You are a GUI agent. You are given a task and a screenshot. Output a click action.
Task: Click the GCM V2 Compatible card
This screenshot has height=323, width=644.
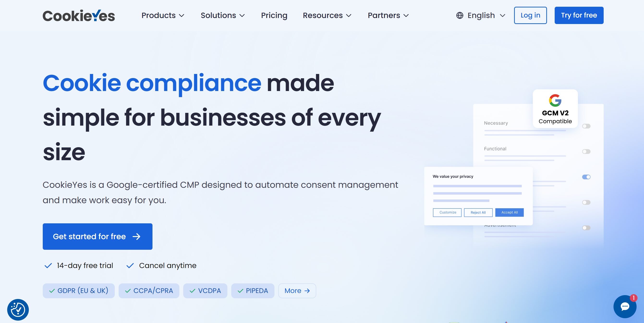point(555,109)
